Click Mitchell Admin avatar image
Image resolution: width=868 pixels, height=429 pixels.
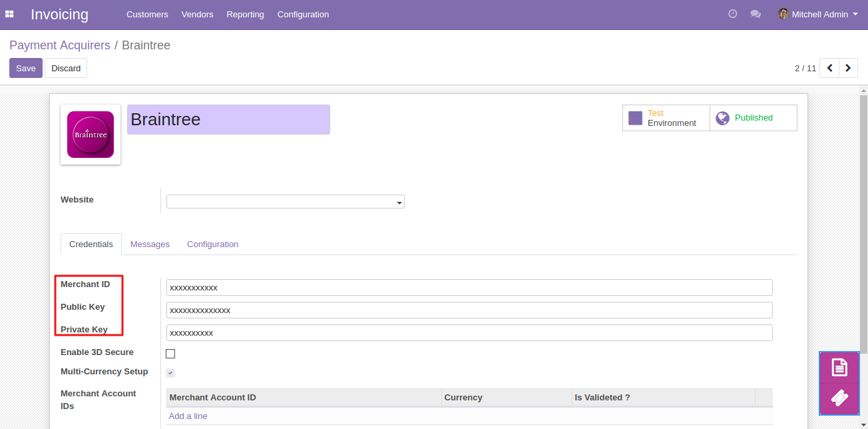coord(783,14)
